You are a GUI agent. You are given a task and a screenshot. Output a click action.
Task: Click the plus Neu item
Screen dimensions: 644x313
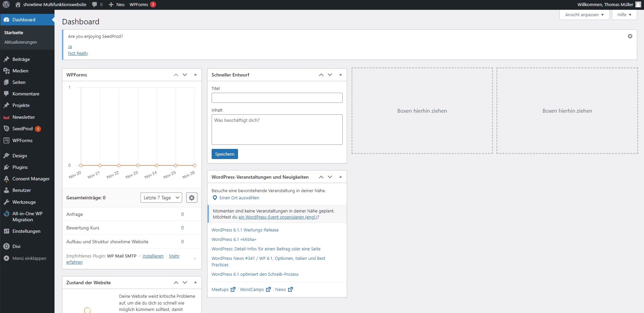(116, 5)
